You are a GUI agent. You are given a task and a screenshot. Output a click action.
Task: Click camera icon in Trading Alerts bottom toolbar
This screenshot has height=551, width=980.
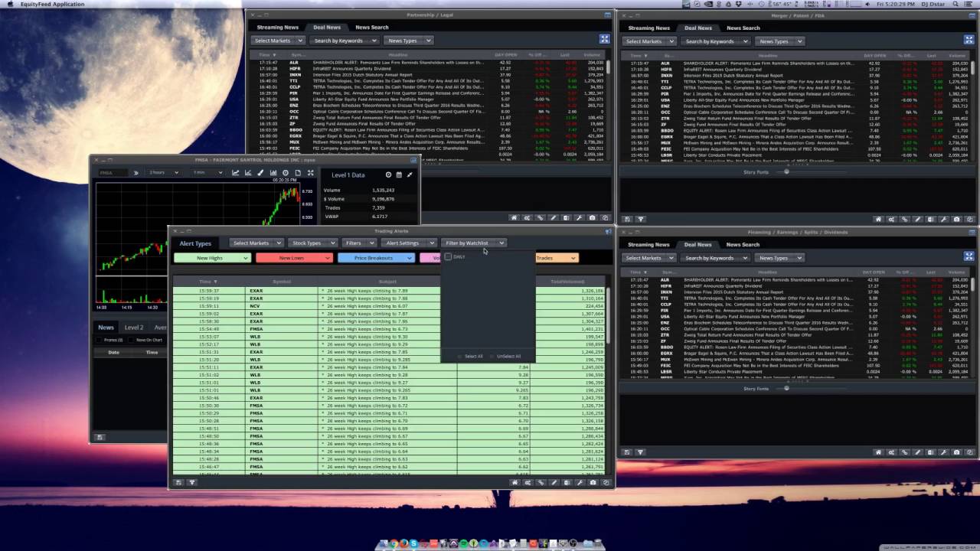point(593,483)
